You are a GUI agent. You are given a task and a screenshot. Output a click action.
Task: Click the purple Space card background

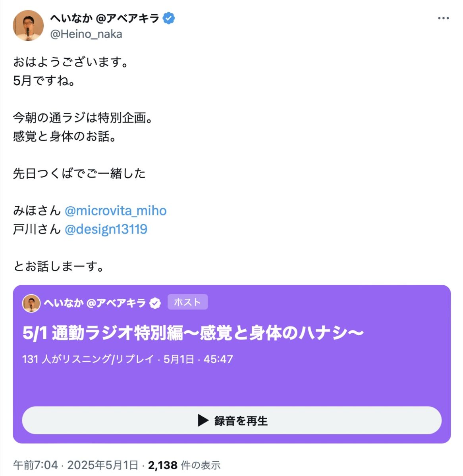pos(232,385)
